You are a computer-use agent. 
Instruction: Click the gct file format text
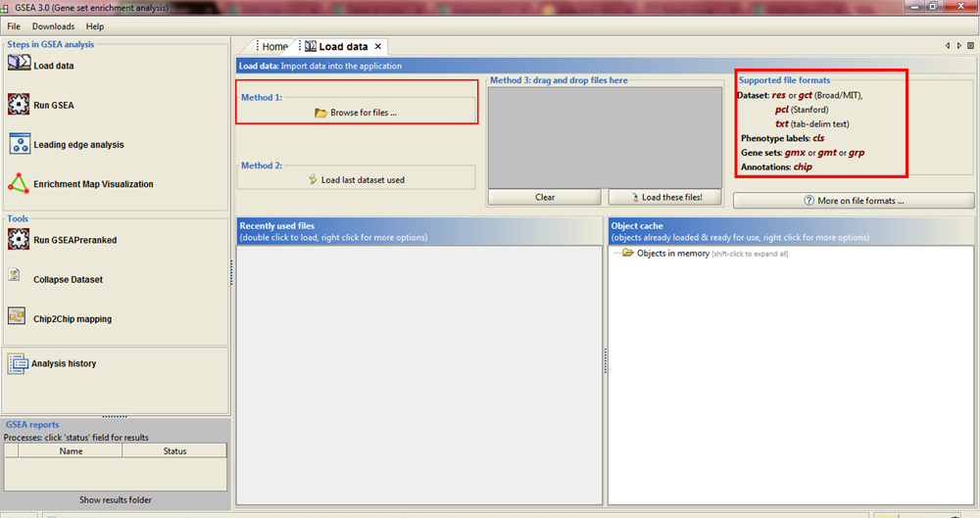point(805,95)
